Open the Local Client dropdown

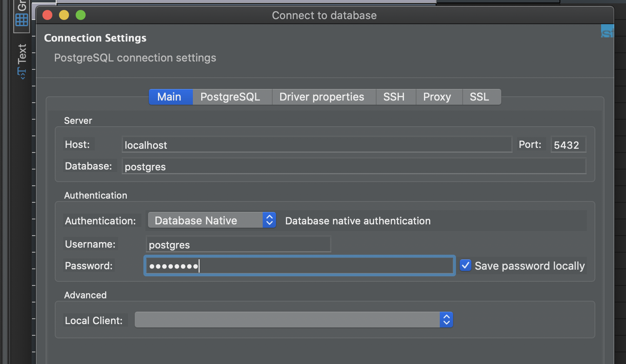coord(293,320)
